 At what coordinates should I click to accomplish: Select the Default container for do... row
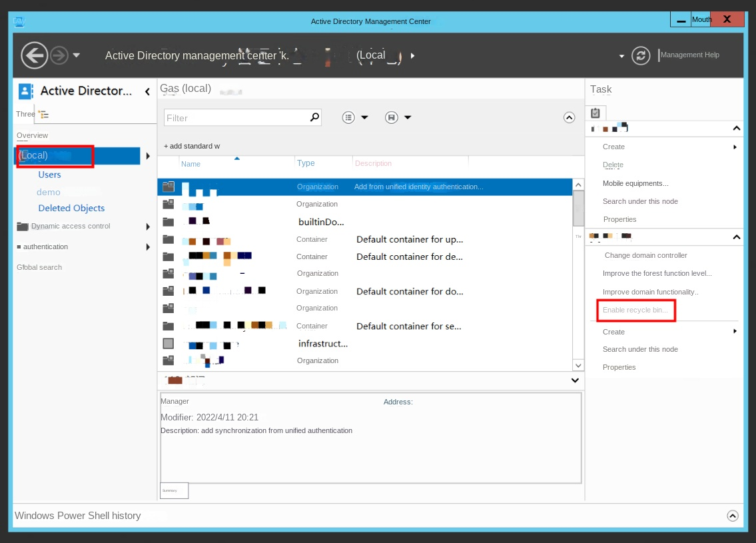pyautogui.click(x=364, y=291)
